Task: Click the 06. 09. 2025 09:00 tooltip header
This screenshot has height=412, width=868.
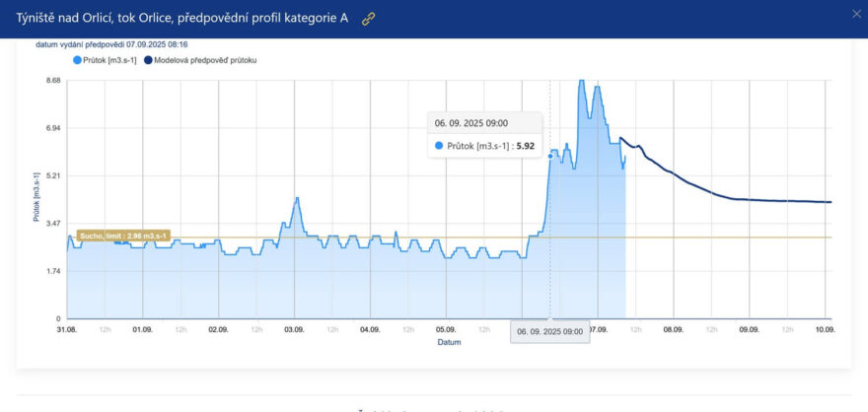Action: 471,122
